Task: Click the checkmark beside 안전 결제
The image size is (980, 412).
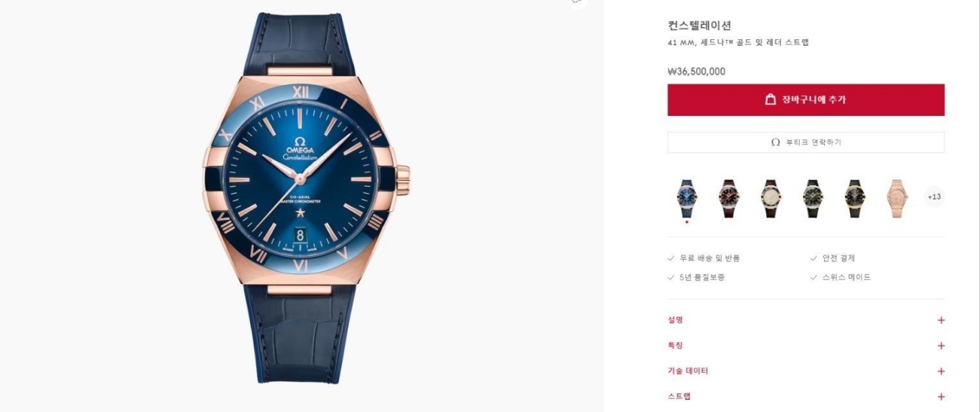Action: click(813, 258)
